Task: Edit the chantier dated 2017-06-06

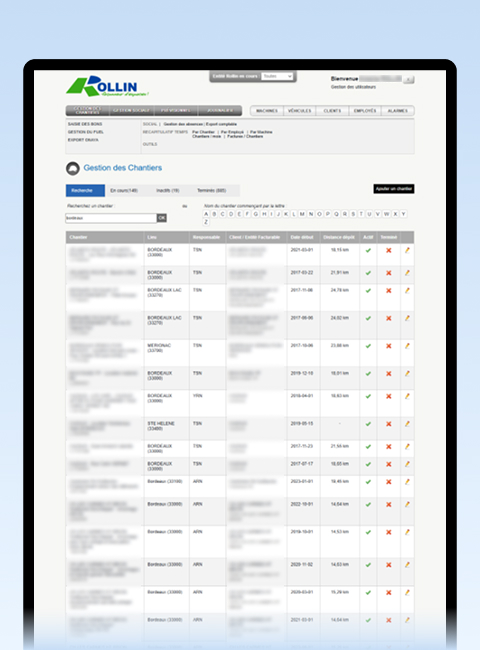Action: pyautogui.click(x=407, y=318)
